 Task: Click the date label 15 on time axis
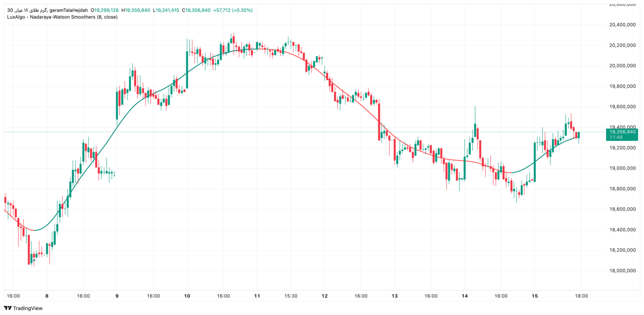coord(534,296)
